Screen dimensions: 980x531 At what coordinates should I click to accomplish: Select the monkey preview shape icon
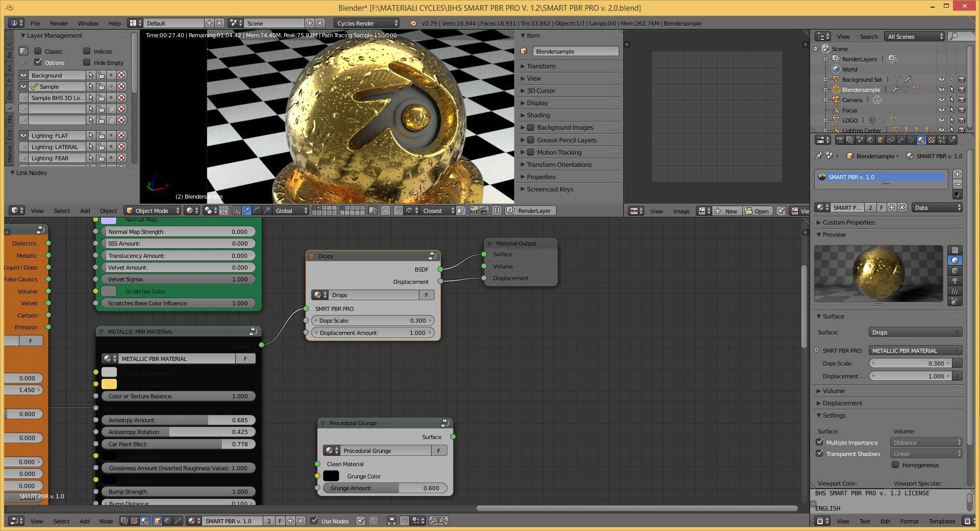coord(954,281)
